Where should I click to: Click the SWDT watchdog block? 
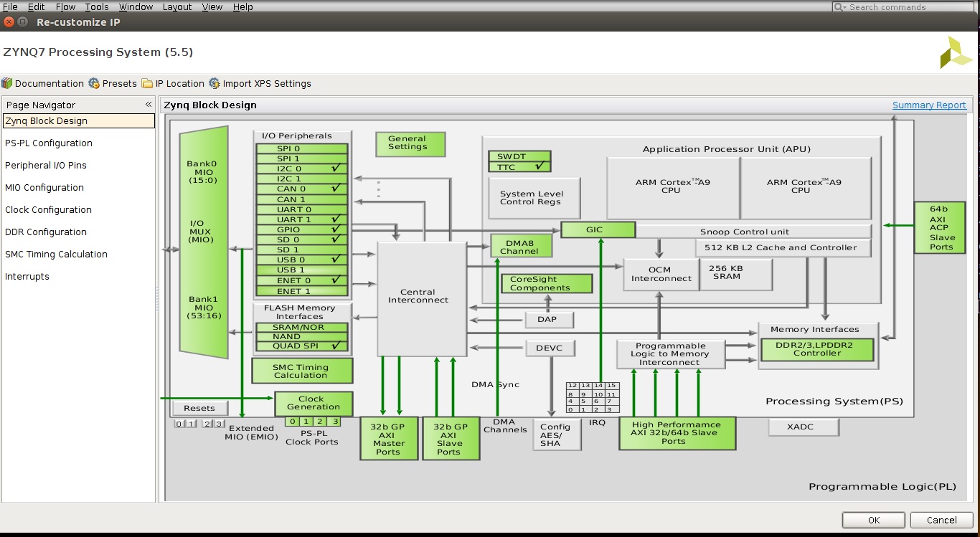tap(519, 156)
